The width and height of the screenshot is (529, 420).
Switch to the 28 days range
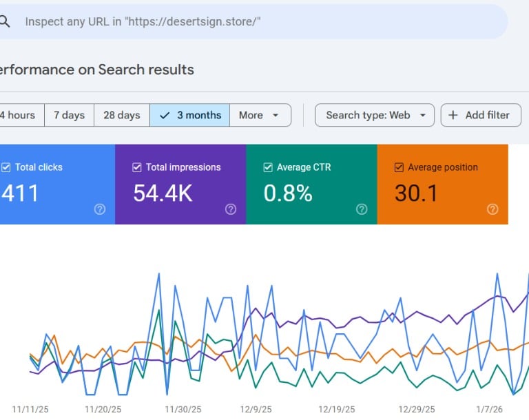(121, 115)
